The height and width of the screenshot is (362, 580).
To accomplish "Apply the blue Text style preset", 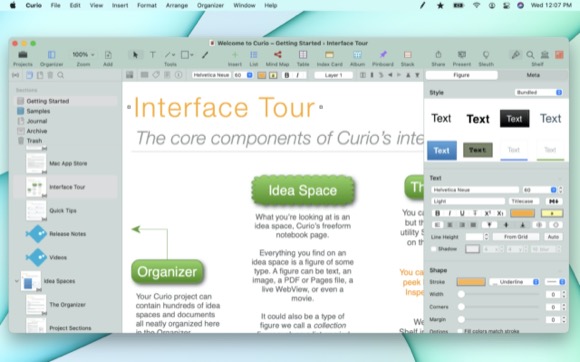I will [442, 150].
